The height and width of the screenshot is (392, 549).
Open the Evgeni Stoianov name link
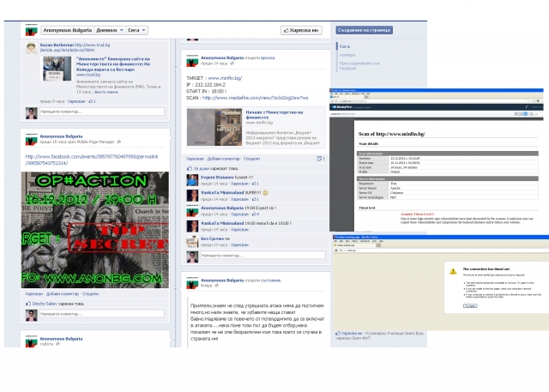[x=217, y=178]
